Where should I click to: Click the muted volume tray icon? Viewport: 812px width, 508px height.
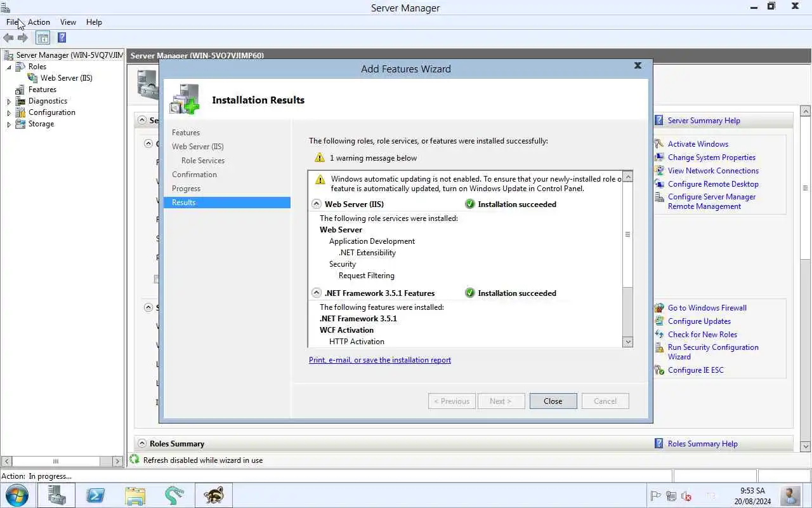point(686,496)
